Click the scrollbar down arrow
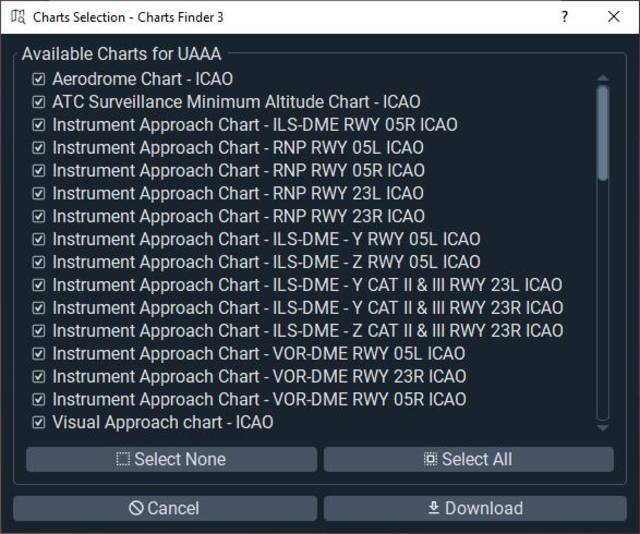The width and height of the screenshot is (640, 534). [x=603, y=427]
